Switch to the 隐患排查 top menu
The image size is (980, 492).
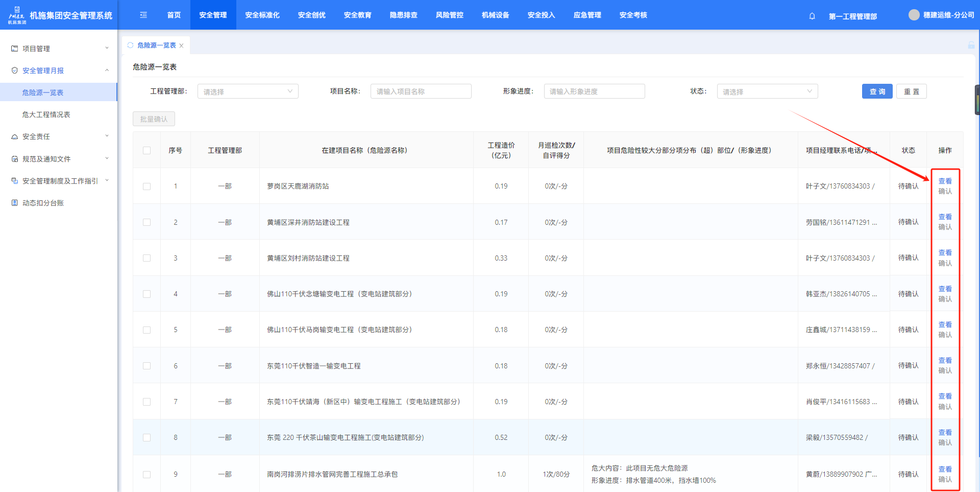tap(403, 15)
